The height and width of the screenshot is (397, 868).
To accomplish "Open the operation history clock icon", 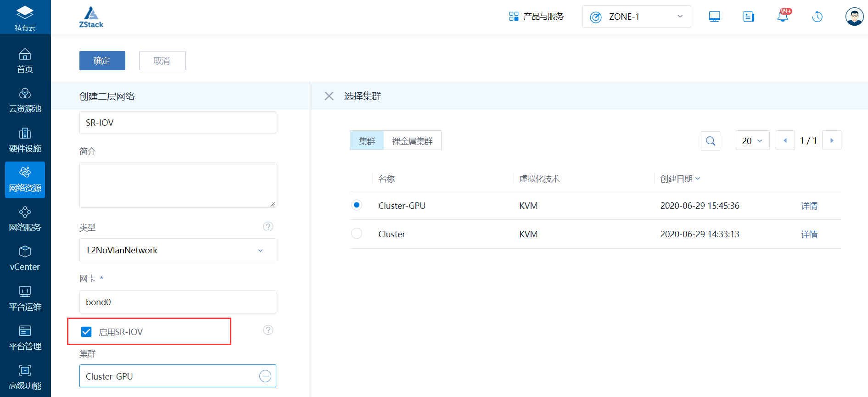I will [x=817, y=17].
